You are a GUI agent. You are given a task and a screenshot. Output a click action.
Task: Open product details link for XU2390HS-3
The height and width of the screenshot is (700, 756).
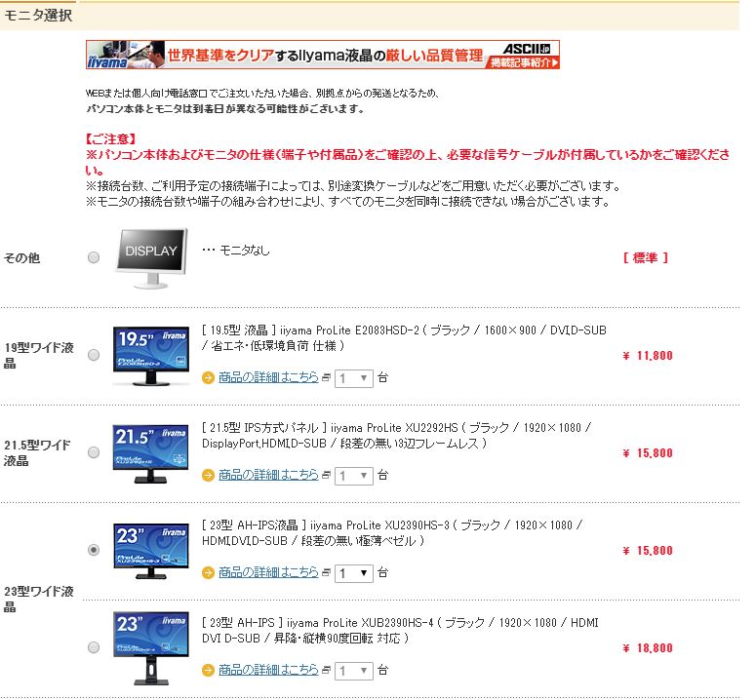268,572
